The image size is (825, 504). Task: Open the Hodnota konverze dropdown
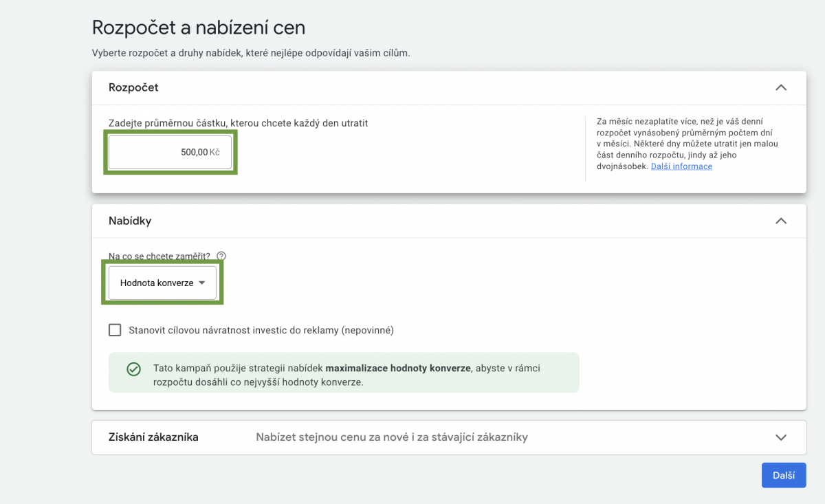pyautogui.click(x=162, y=283)
